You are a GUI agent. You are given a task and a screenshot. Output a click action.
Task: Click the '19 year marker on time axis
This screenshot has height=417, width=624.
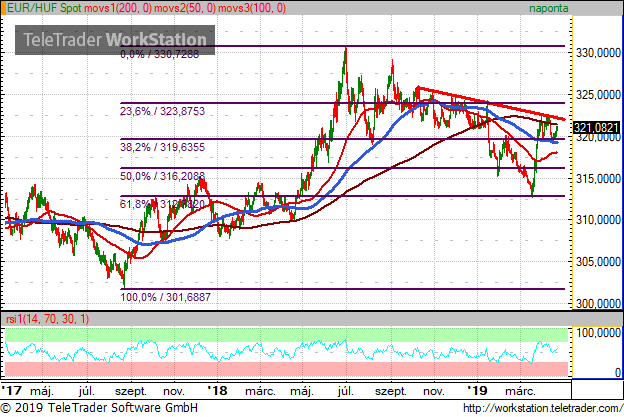click(x=477, y=390)
